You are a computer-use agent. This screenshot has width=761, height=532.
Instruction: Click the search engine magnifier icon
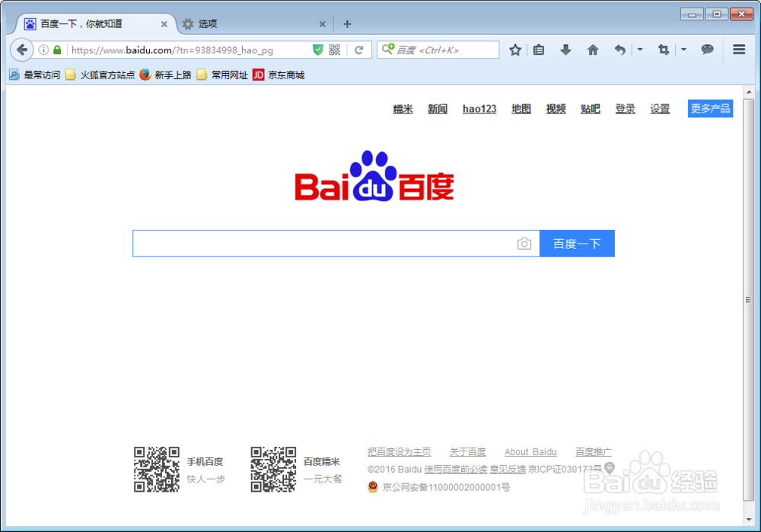pos(388,49)
